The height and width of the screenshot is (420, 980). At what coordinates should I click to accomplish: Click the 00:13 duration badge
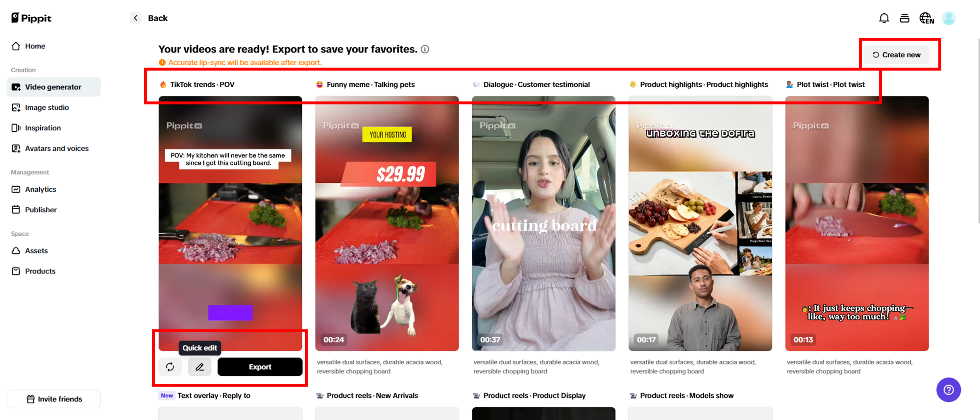pos(803,340)
